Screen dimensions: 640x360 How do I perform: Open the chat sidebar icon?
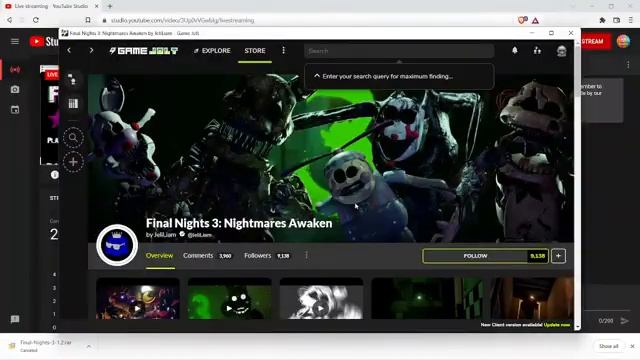pos(73,80)
